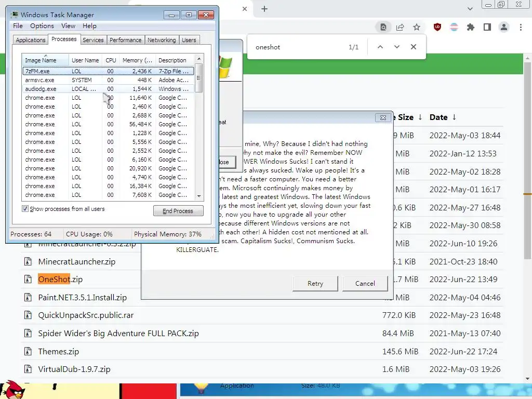Open Paint.NET.3.5.1.Install.zip link

pos(83,298)
